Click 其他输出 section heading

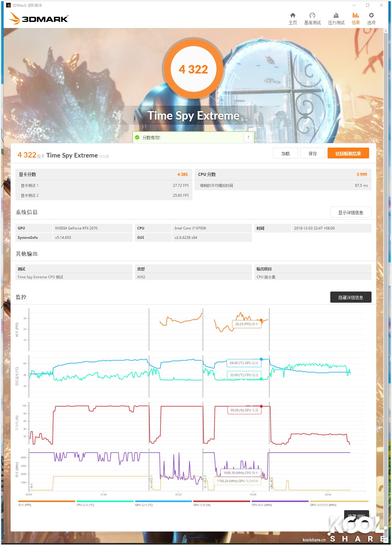26,254
